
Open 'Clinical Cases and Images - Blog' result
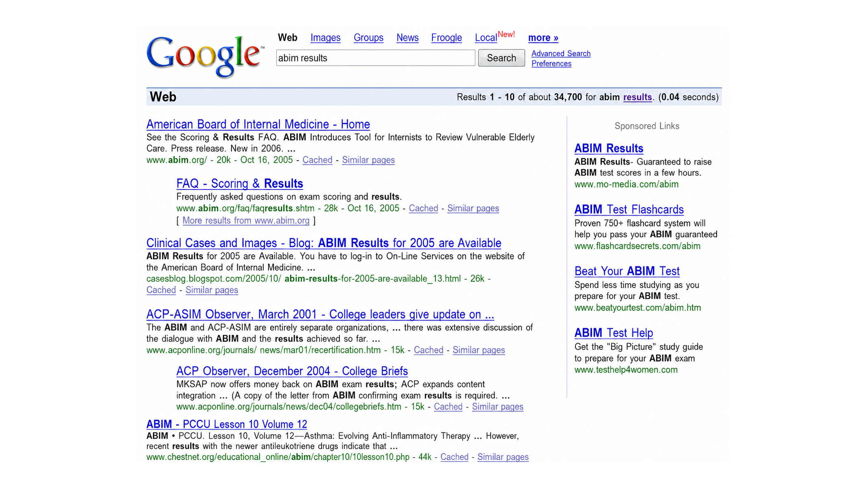(x=324, y=243)
